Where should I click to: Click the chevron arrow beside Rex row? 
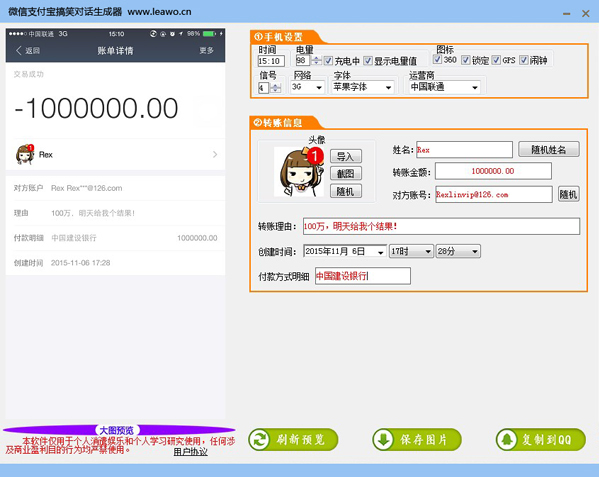click(x=215, y=154)
